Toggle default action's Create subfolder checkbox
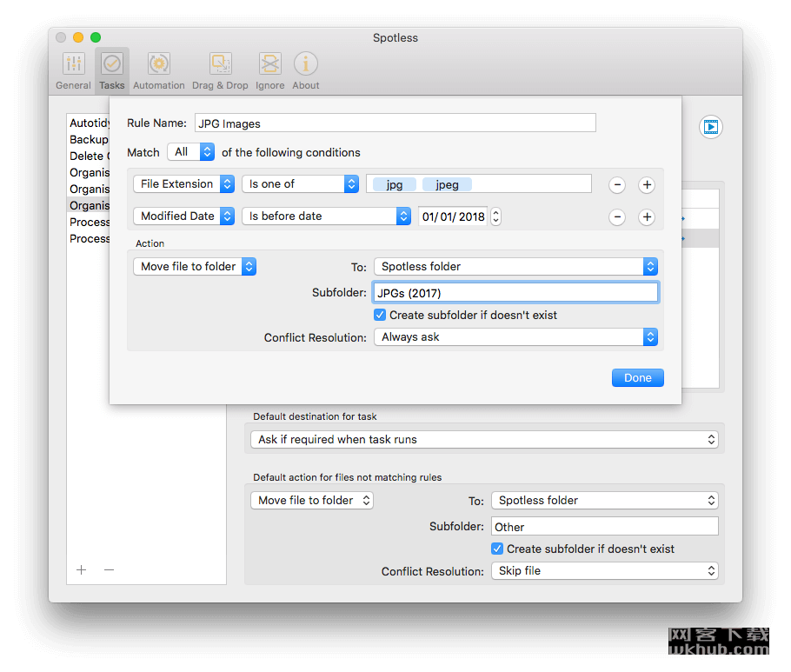The height and width of the screenshot is (672, 791). coord(497,549)
